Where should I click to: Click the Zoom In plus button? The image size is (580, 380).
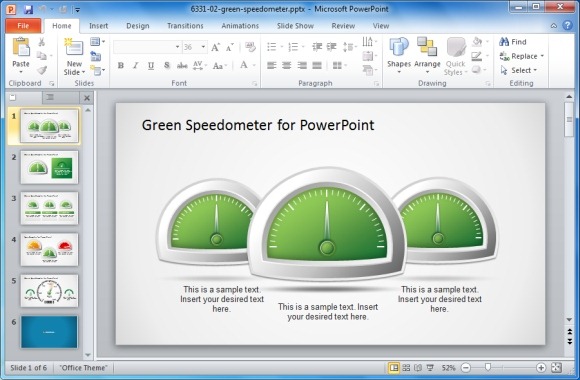click(541, 367)
